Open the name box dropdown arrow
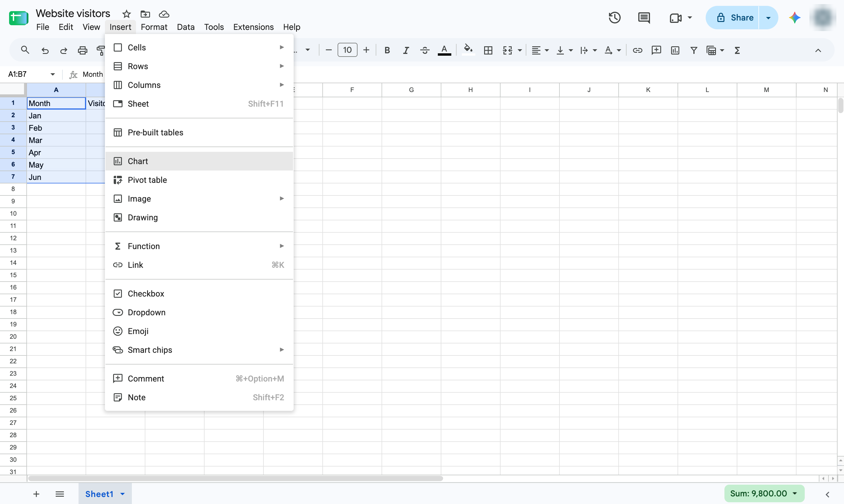844x504 pixels. (x=53, y=74)
